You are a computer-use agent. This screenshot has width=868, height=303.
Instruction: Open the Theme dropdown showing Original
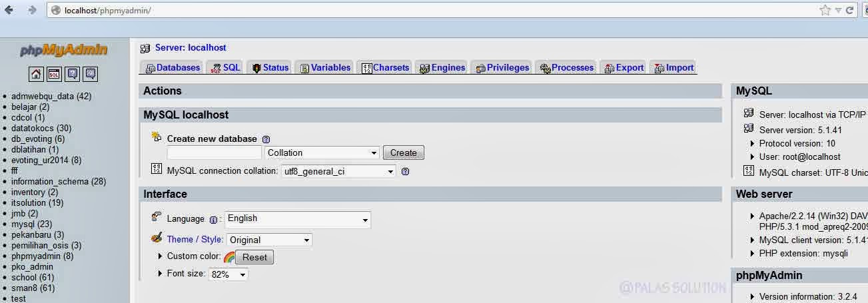click(269, 240)
